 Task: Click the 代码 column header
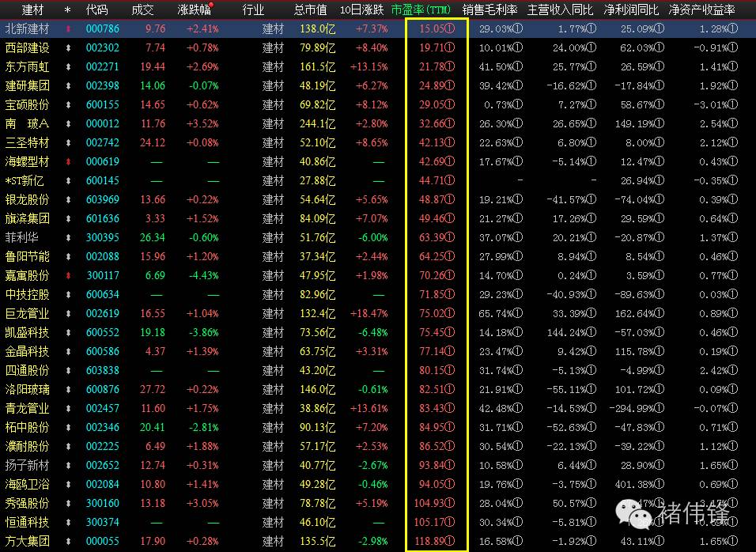[x=97, y=9]
